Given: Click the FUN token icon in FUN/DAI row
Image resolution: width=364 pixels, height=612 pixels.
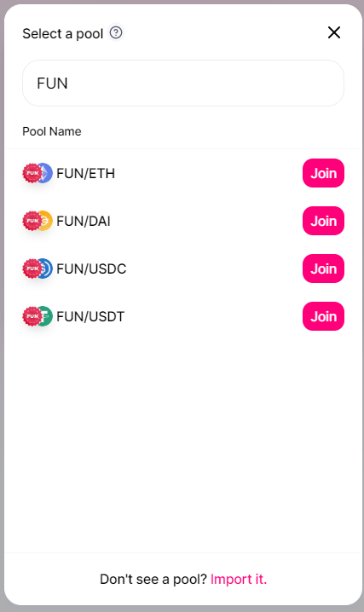Looking at the screenshot, I should (x=32, y=221).
